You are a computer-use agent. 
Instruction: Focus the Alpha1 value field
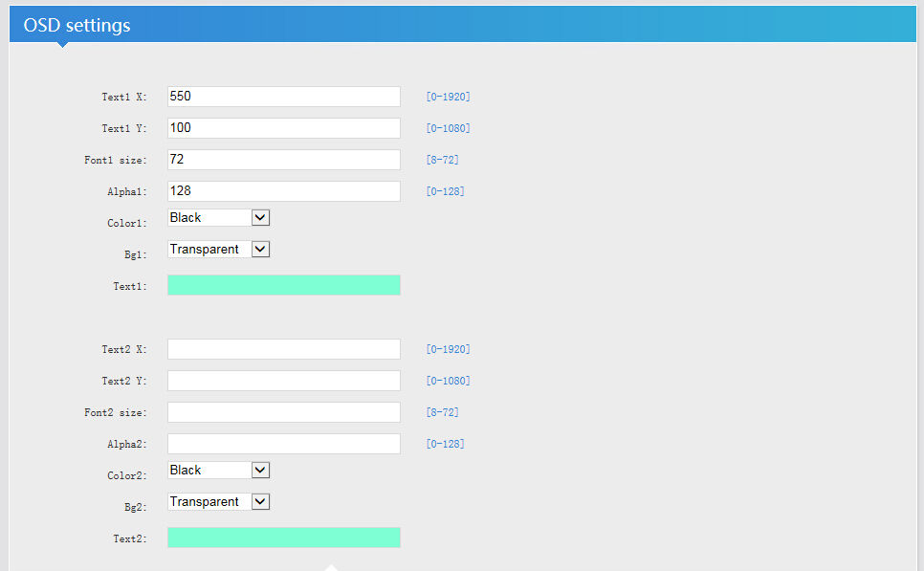point(283,191)
